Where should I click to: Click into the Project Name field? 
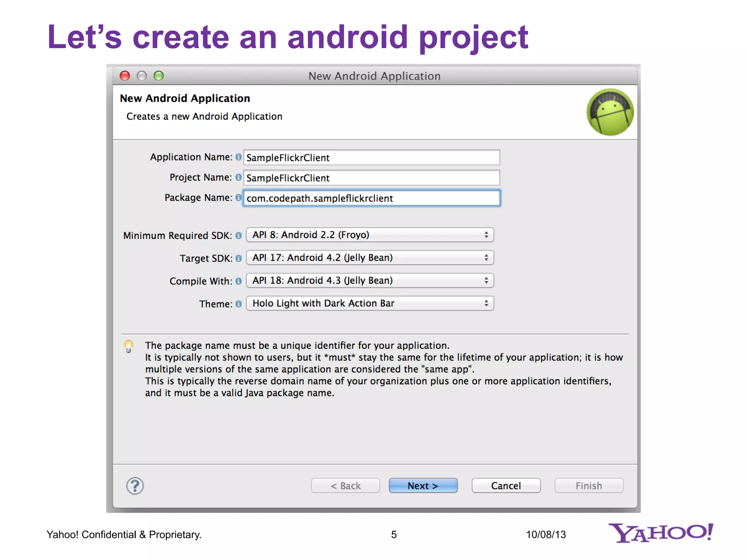371,178
